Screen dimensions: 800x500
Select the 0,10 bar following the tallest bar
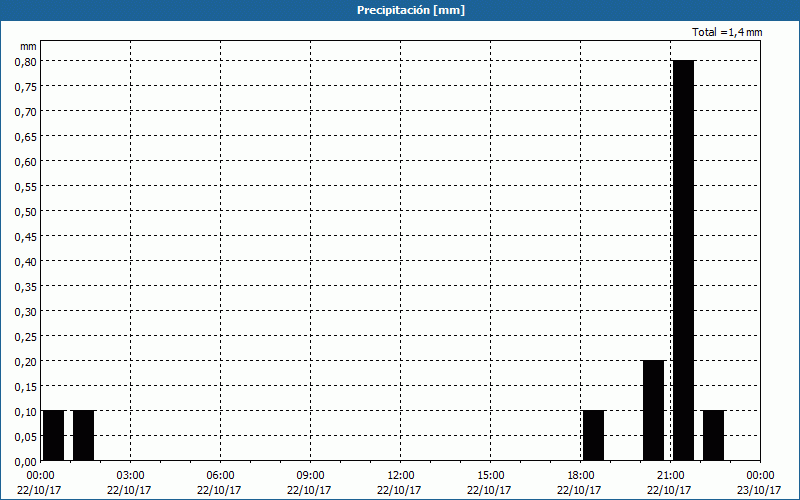tap(713, 435)
